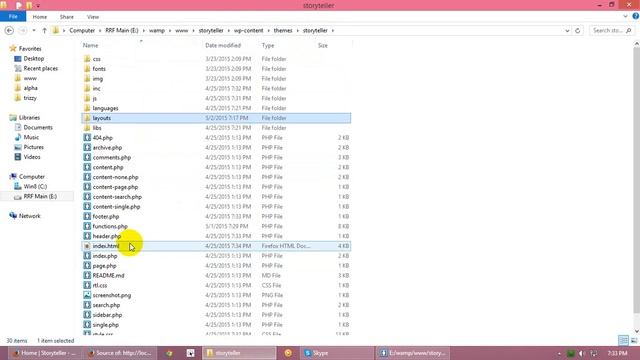Viewport: 640px width, 360px height.
Task: Open the trizzy favorite folder
Action: tap(30, 98)
